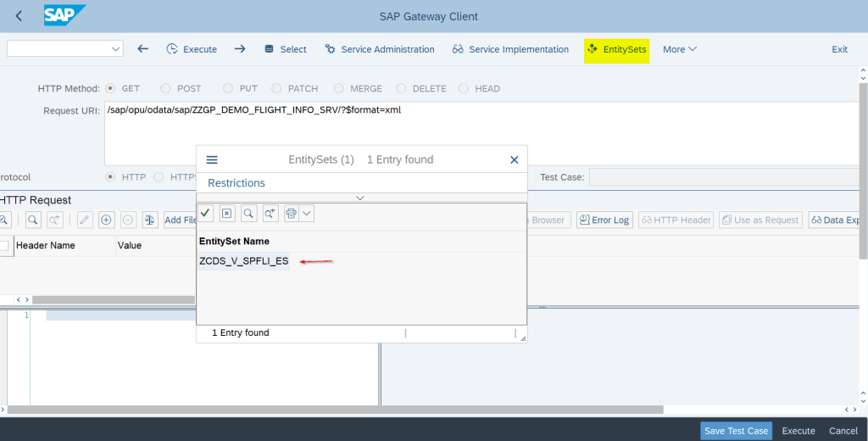Click the find magnifier icon in EntitySets dialog
Screen dimensions: 868x441
pos(248,214)
